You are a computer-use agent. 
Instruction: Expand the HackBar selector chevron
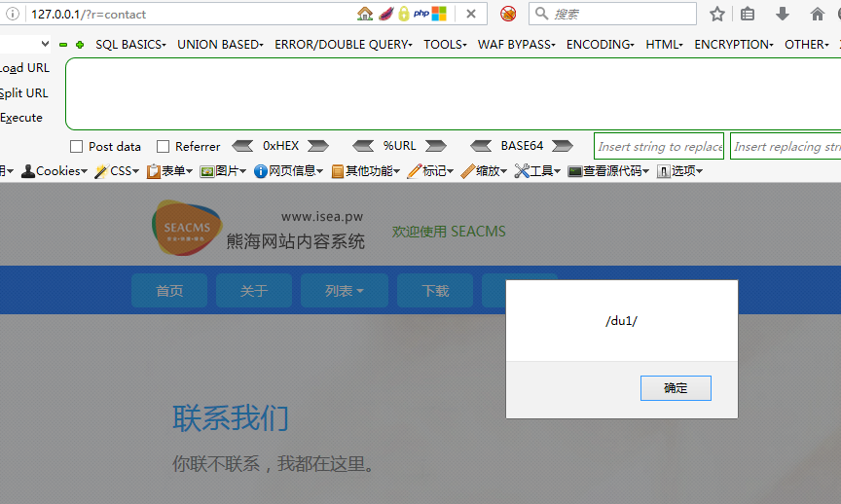coord(45,44)
